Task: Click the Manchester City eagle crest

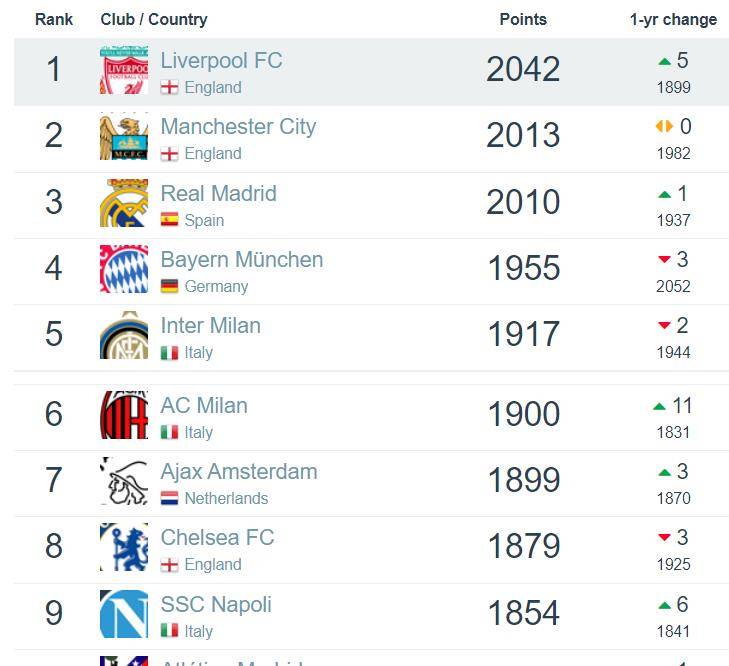Action: 124,136
